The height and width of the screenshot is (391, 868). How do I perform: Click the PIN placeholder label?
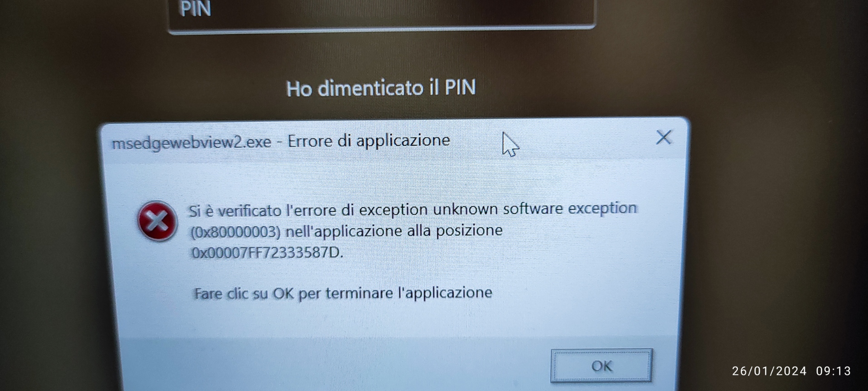click(196, 9)
